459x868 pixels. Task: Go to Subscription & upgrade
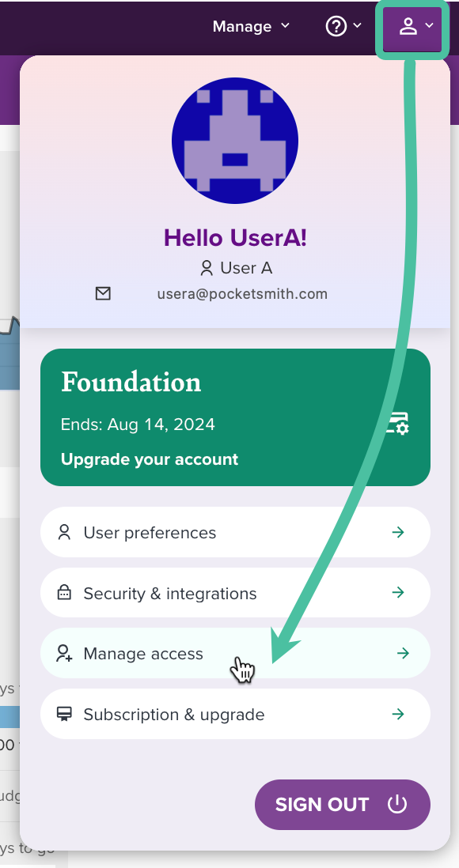(235, 714)
